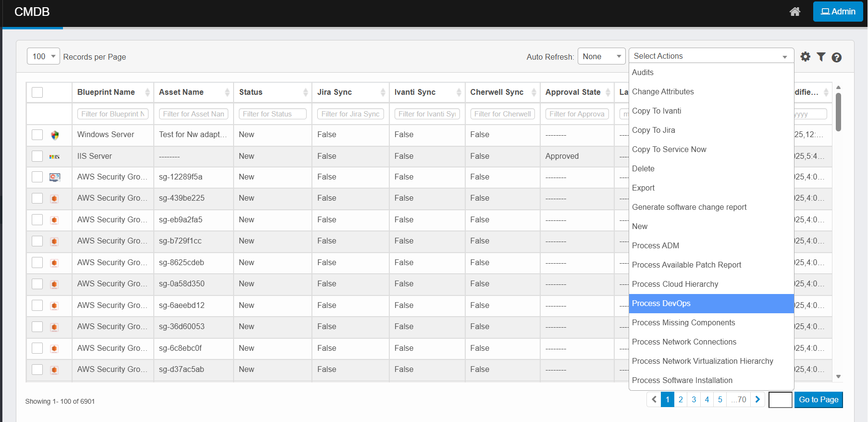868x422 pixels.
Task: Check the Windows Server row checkbox
Action: point(37,135)
